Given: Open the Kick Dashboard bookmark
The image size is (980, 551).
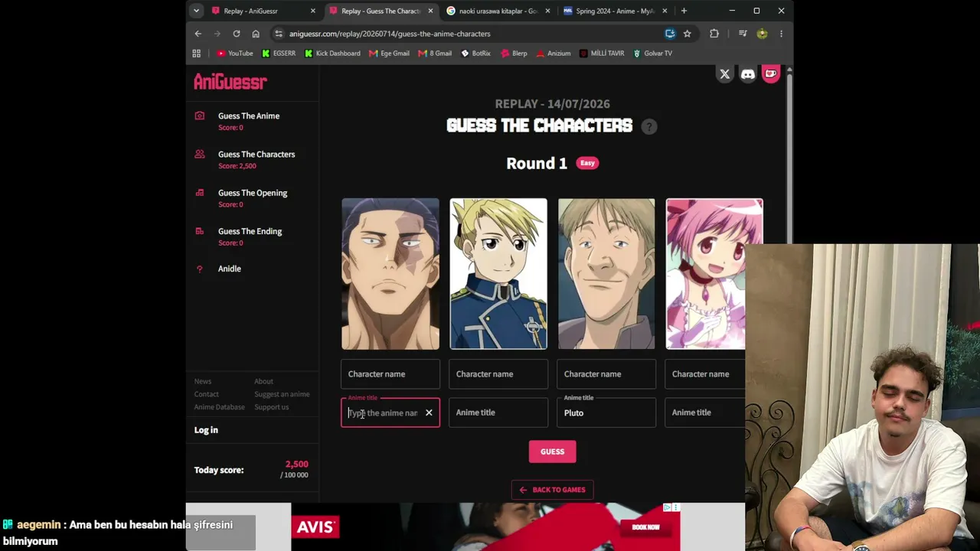Looking at the screenshot, I should [332, 54].
